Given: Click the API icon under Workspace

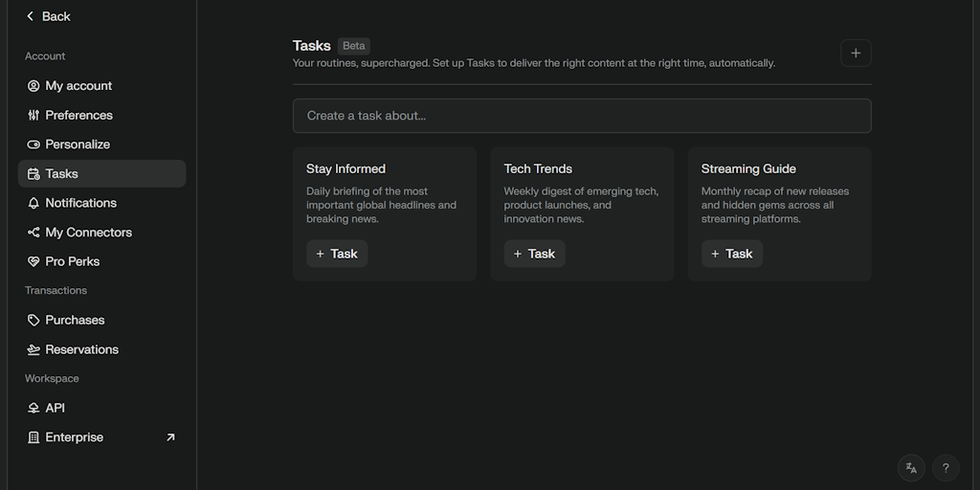Looking at the screenshot, I should [x=33, y=408].
